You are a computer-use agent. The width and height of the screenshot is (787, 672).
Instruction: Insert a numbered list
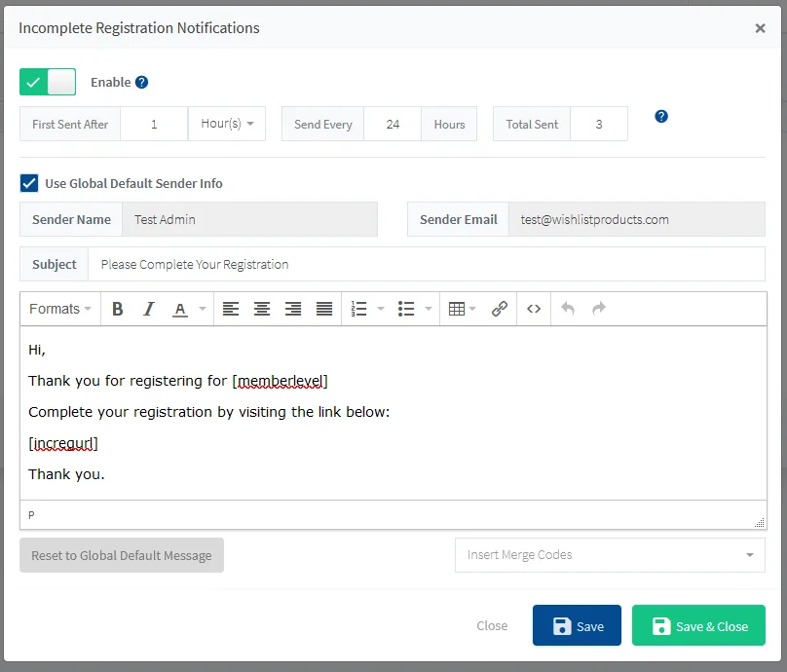358,309
